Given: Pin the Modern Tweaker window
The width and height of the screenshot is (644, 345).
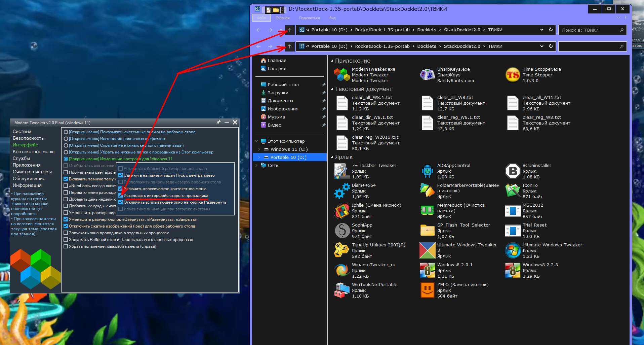Looking at the screenshot, I should (218, 123).
